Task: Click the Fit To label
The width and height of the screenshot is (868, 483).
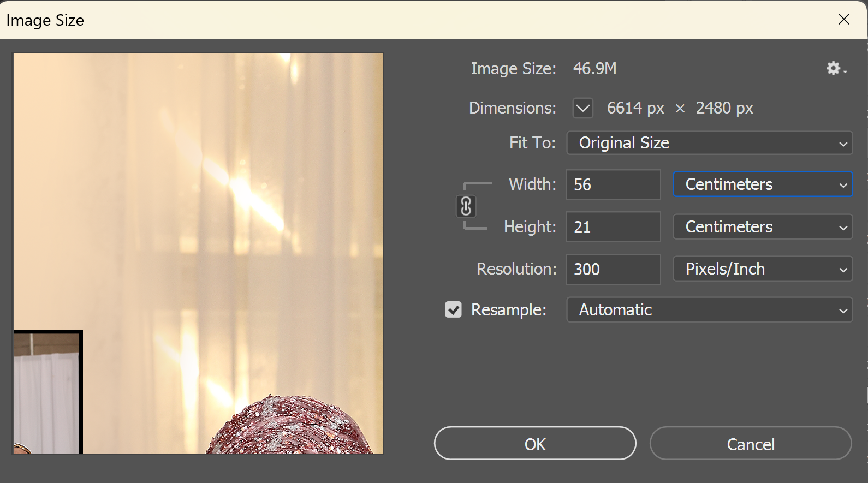Action: 532,143
